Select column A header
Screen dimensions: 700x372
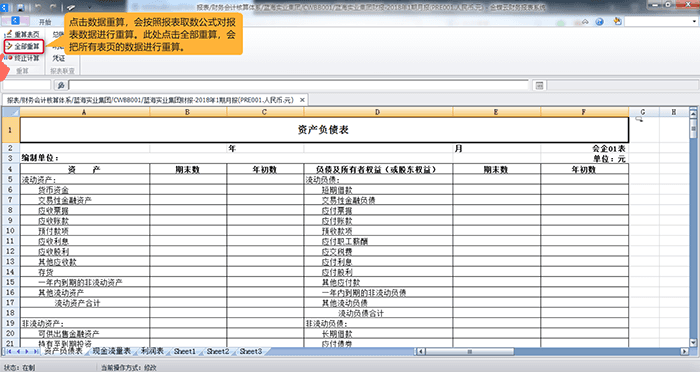[84, 112]
